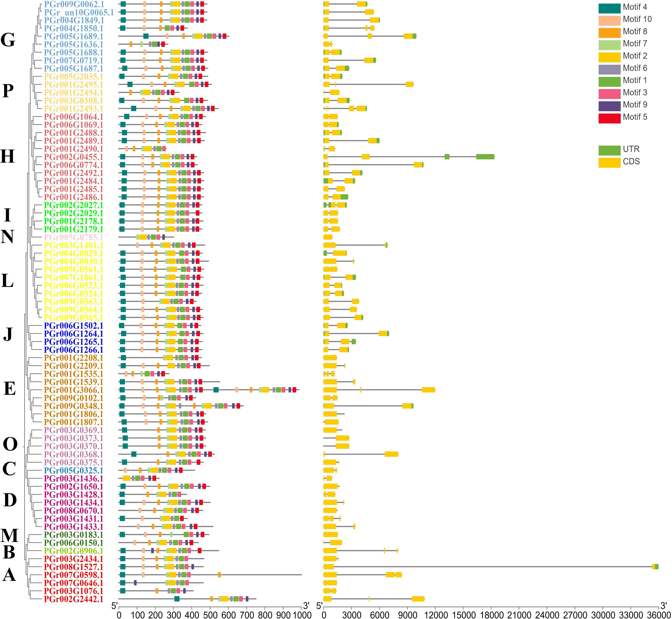Viewport: 672px width, 619px height.
Task: Select gene label PGr009G0348.1
Action: point(74,406)
